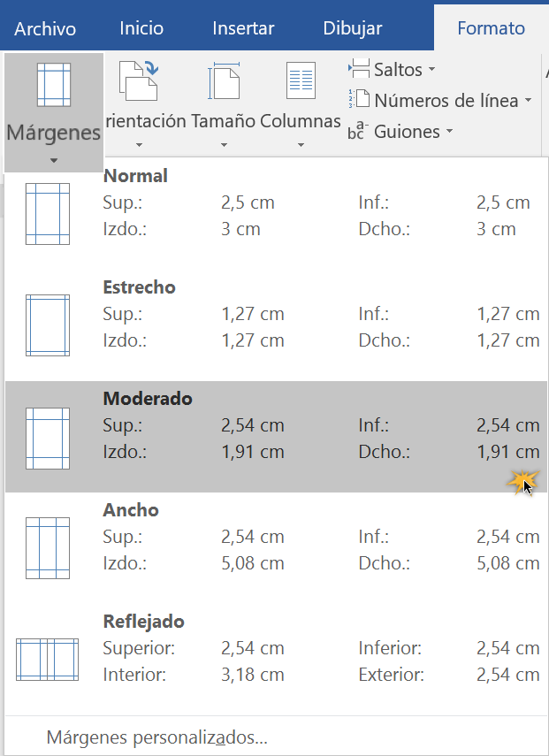Select the Formato tab
Screen dimensions: 549x756
pos(491,28)
